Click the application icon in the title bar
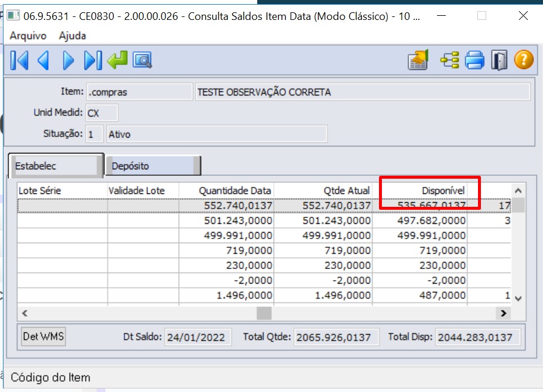Viewport: 543px width, 392px height. pyautogui.click(x=13, y=15)
